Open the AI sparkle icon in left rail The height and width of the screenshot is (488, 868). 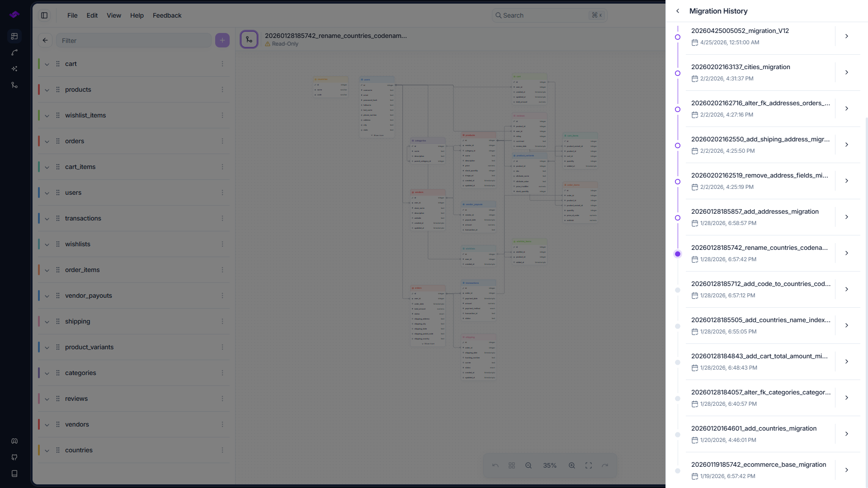[x=14, y=69]
